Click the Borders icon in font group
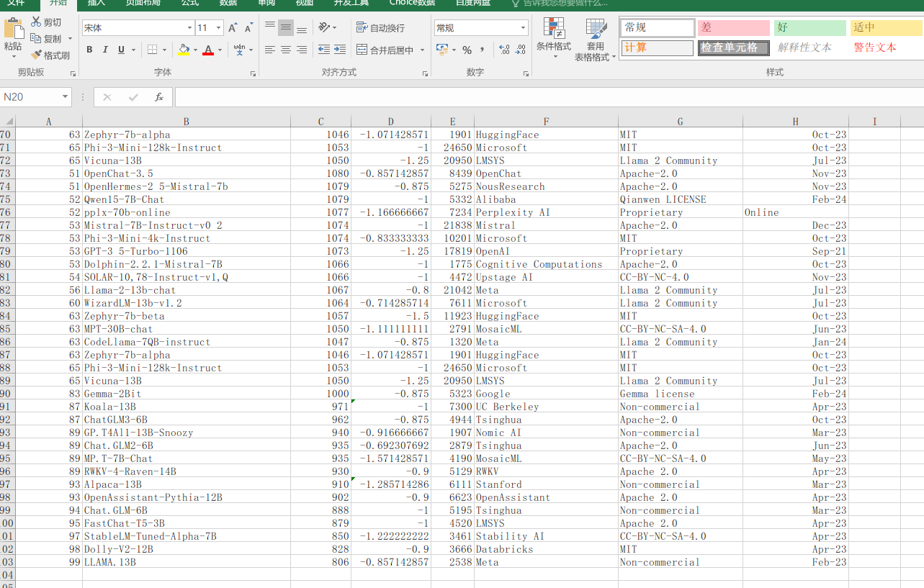The width and height of the screenshot is (924, 588). click(x=152, y=50)
